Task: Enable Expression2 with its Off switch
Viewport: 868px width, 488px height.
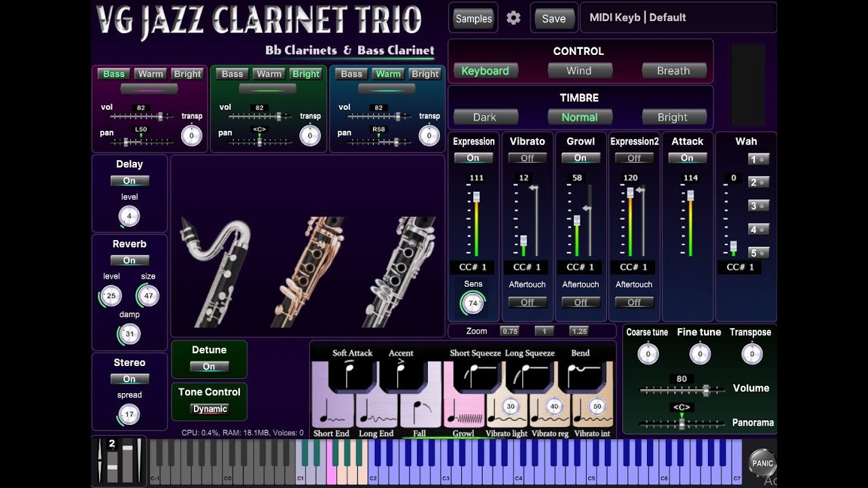Action: [634, 158]
